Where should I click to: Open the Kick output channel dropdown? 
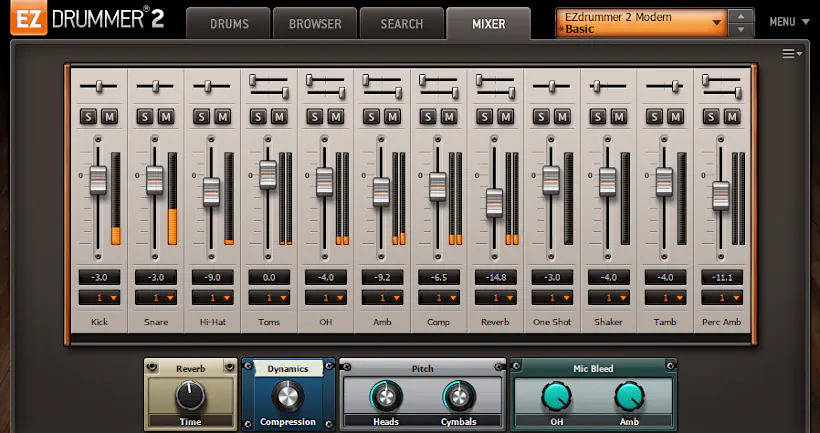pyautogui.click(x=99, y=298)
